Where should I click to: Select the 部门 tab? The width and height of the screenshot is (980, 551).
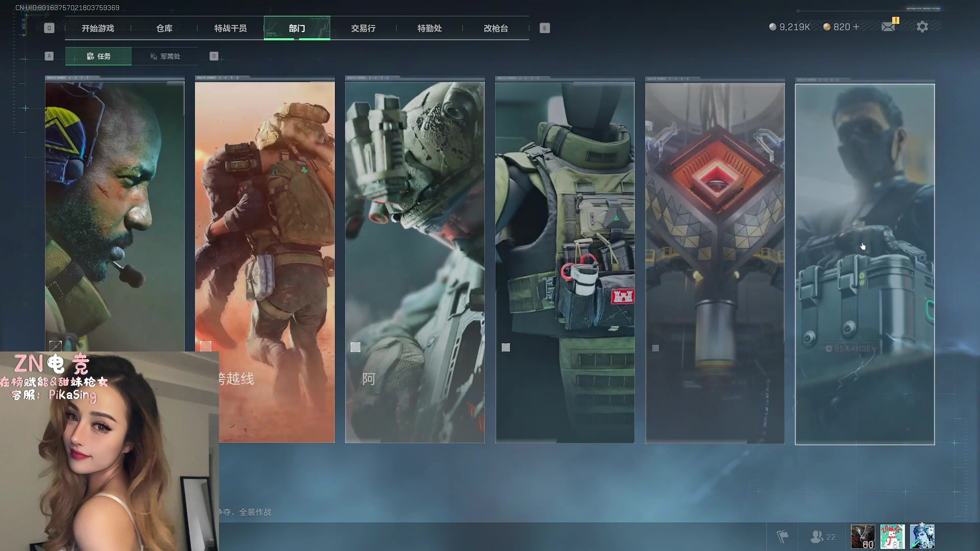coord(297,28)
